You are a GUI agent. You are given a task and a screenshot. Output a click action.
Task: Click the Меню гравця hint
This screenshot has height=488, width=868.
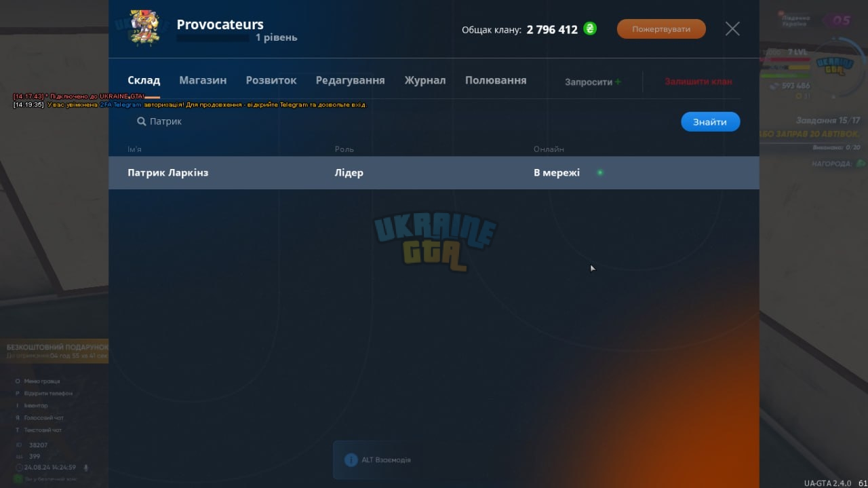click(x=42, y=381)
